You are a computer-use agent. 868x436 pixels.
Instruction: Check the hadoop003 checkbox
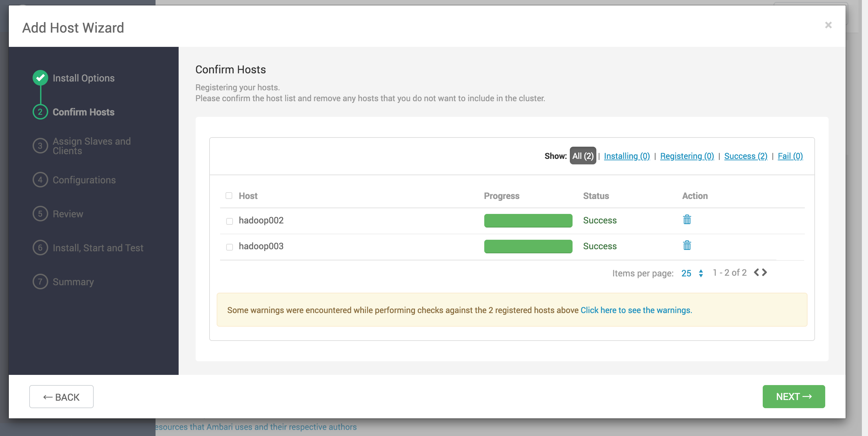[230, 247]
